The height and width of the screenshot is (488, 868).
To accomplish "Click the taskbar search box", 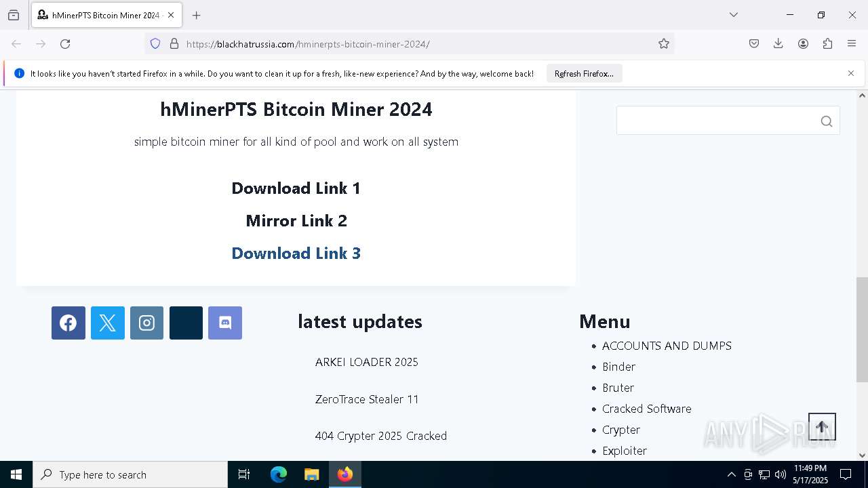I will click(x=130, y=474).
